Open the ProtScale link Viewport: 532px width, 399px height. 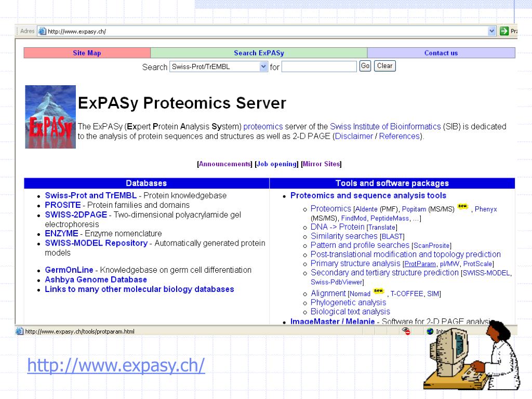tap(477, 264)
